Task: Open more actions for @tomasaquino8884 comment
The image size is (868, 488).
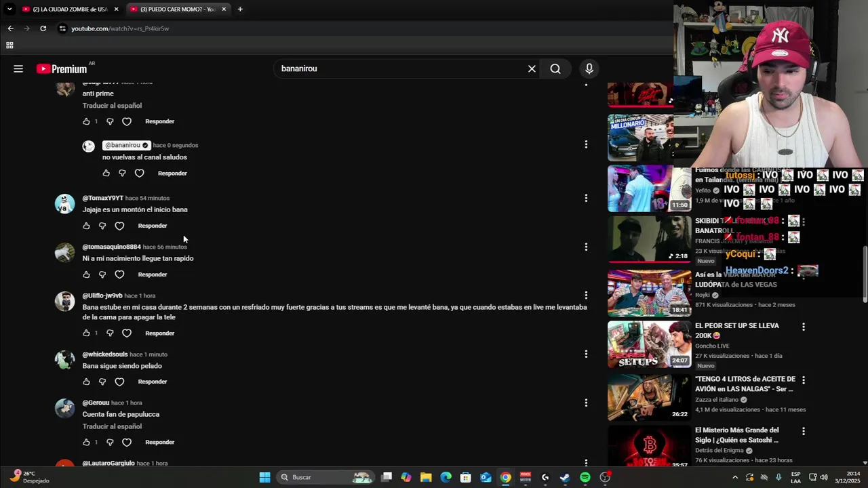Action: pyautogui.click(x=586, y=247)
